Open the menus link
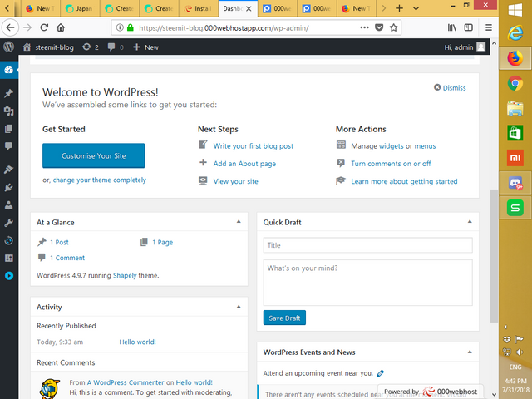532x399 pixels. (425, 146)
